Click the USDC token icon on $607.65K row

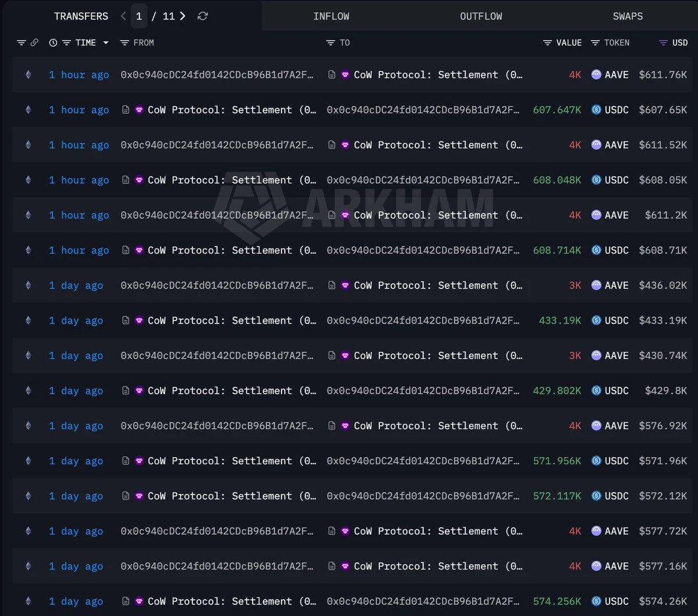coord(596,109)
